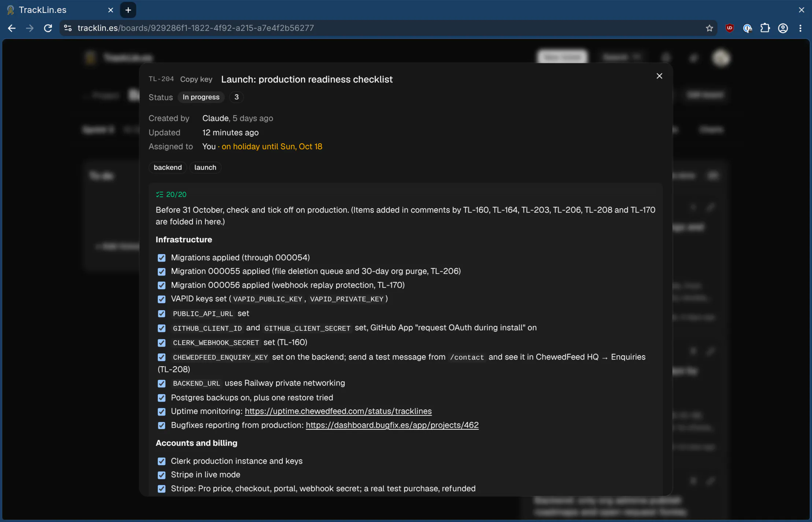Open the Assigned to You field
The width and height of the screenshot is (812, 522).
[x=262, y=147]
